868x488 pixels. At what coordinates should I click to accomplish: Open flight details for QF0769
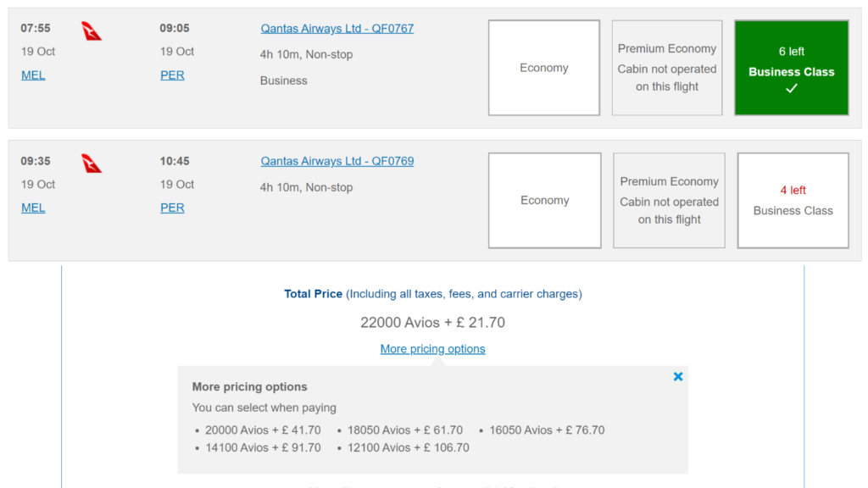pos(337,160)
